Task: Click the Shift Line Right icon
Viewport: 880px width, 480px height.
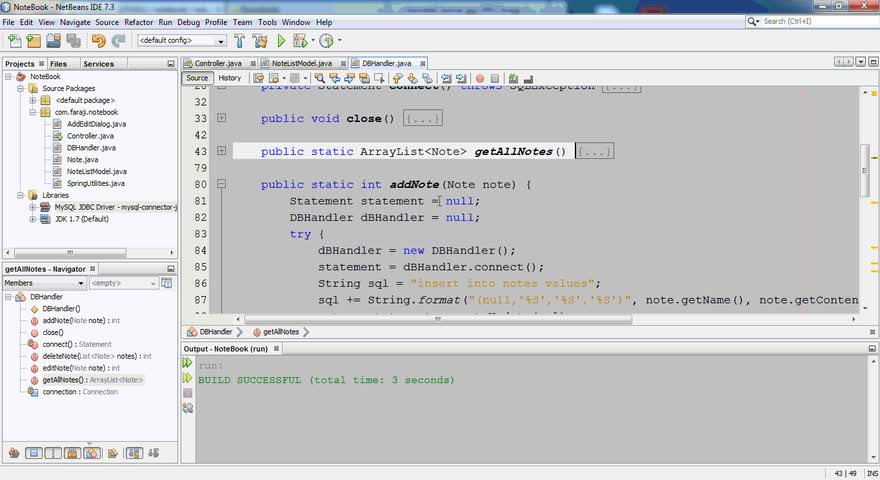Action: point(461,78)
